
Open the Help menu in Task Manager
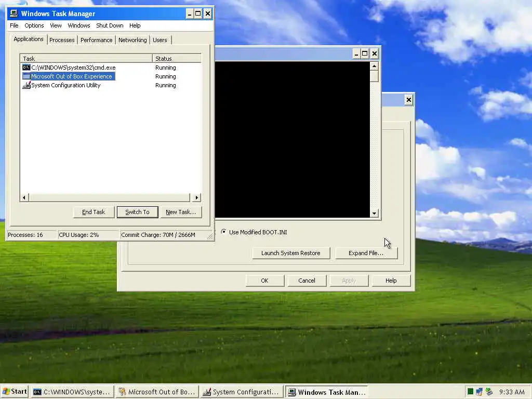click(135, 25)
